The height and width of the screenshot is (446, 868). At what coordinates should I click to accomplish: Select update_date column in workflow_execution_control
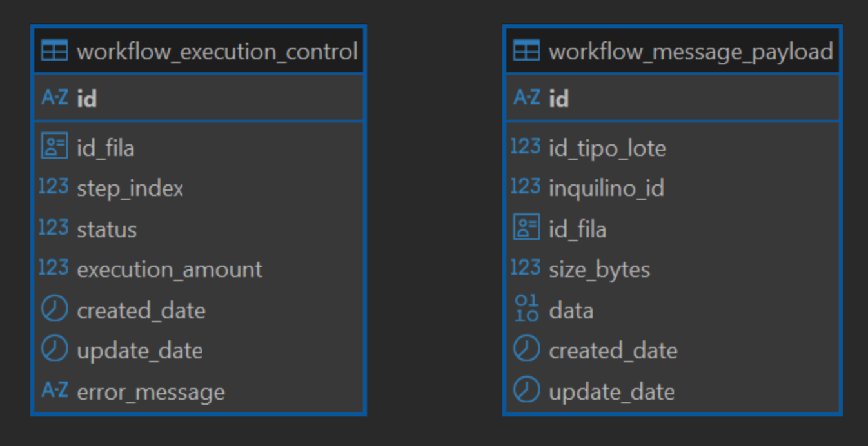pyautogui.click(x=140, y=351)
